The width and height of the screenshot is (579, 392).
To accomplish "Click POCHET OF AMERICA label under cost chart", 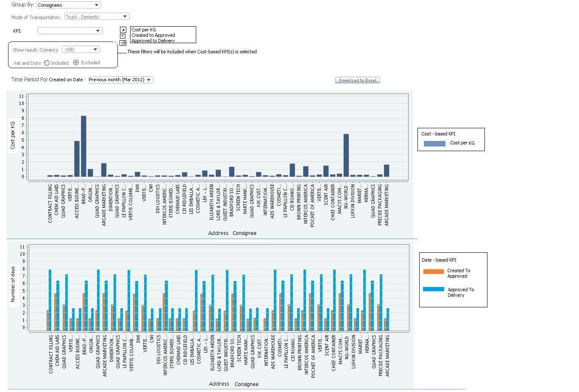I will click(312, 205).
